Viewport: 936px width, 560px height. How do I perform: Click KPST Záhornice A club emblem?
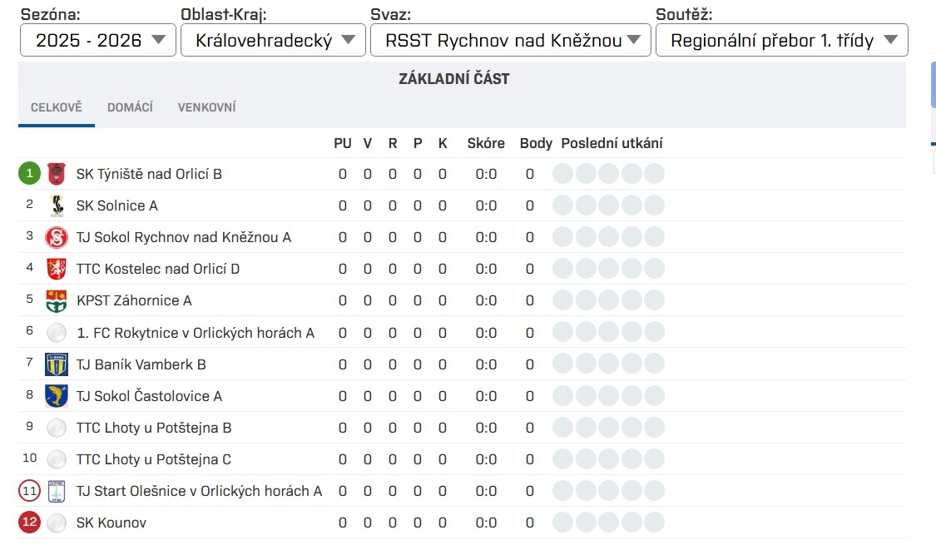click(56, 300)
